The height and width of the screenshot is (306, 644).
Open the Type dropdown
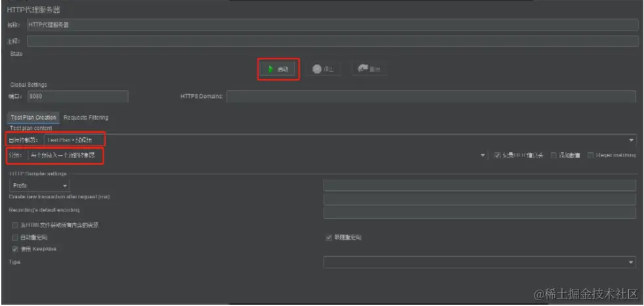[x=479, y=263]
